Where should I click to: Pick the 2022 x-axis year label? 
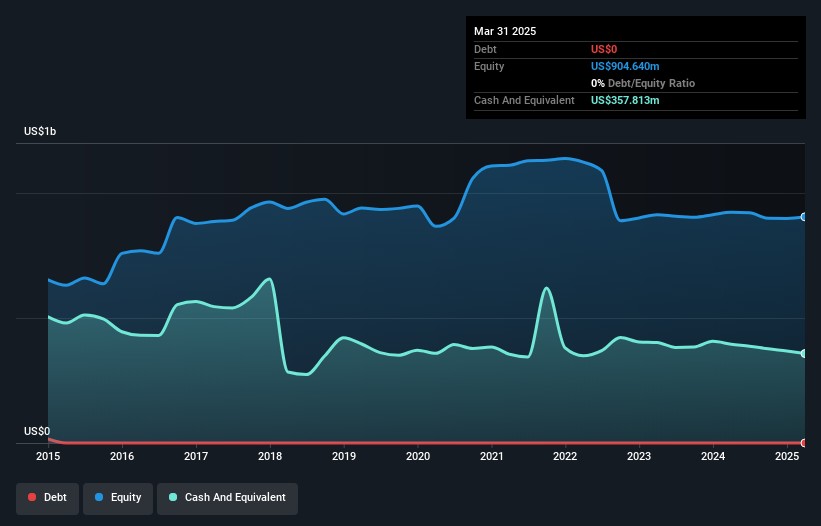(x=565, y=457)
